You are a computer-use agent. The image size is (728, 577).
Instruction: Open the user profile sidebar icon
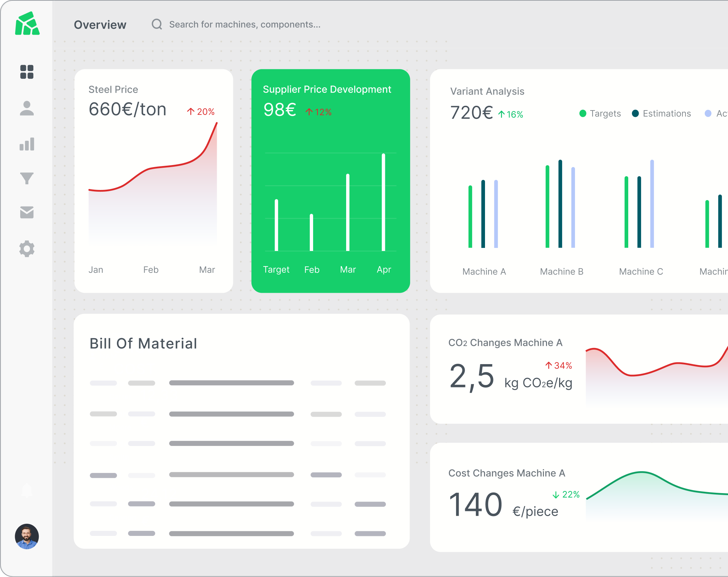(27, 108)
